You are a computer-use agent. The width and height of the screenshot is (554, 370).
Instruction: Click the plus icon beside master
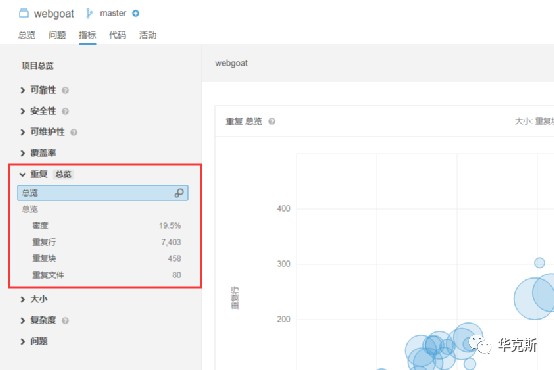(x=136, y=13)
